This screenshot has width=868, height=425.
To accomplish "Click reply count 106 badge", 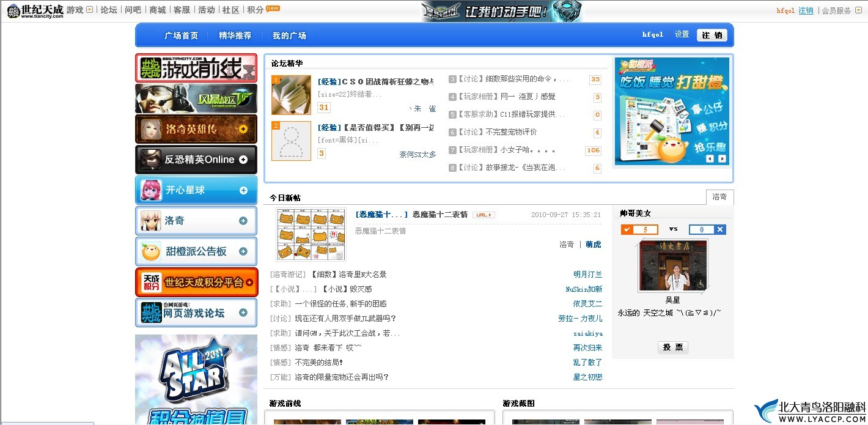I will pos(593,150).
